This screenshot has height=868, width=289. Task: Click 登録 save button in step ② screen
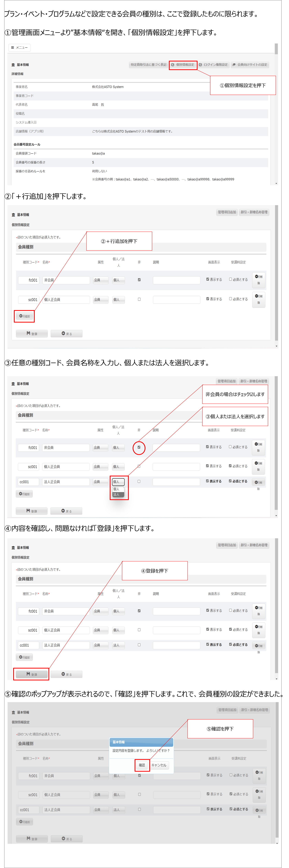pyautogui.click(x=32, y=334)
